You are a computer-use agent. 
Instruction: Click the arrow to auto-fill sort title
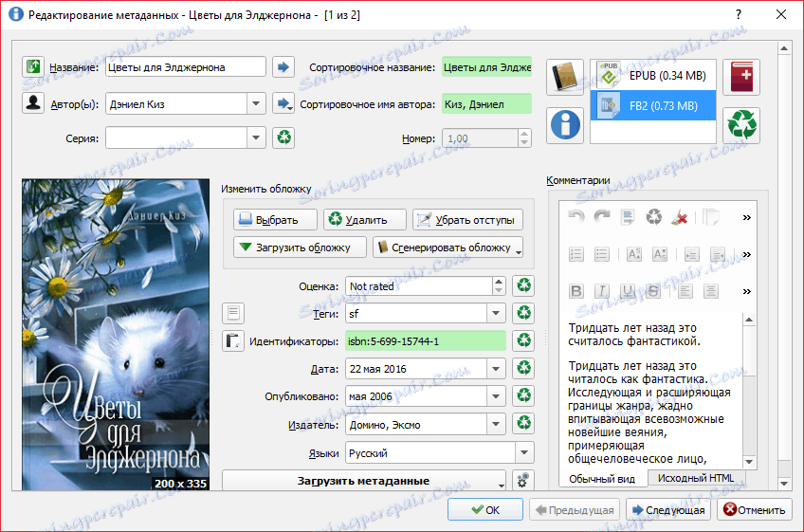pos(283,66)
